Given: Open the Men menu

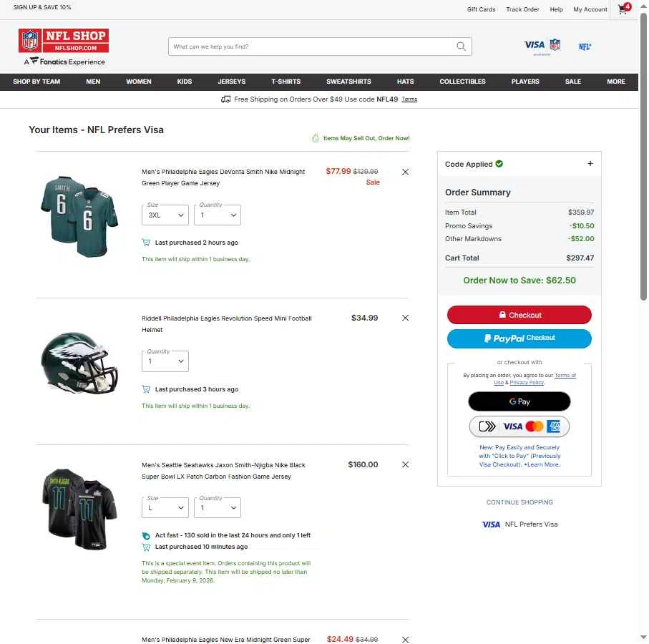Looking at the screenshot, I should [x=93, y=82].
